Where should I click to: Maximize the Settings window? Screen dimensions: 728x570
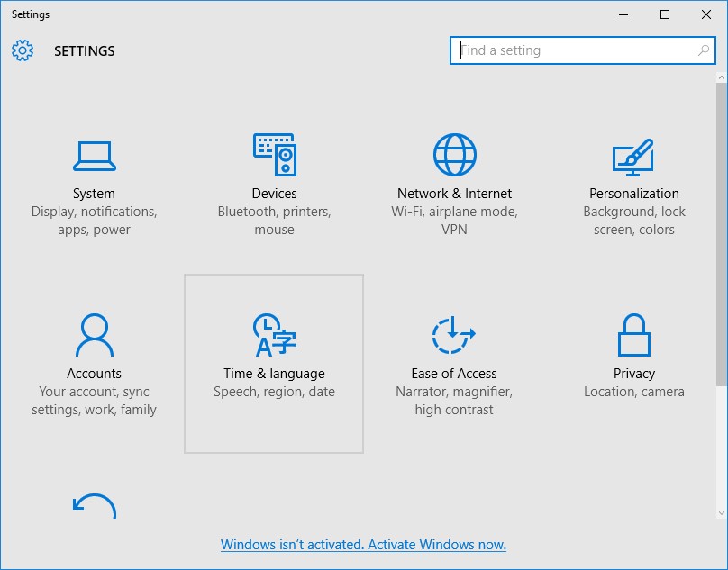(x=665, y=14)
